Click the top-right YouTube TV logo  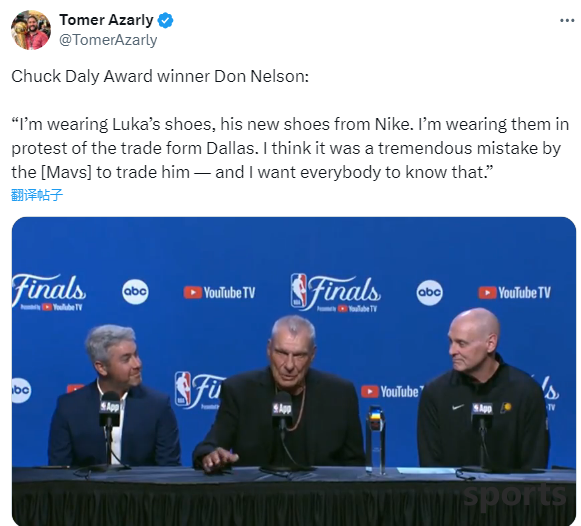[x=514, y=293]
